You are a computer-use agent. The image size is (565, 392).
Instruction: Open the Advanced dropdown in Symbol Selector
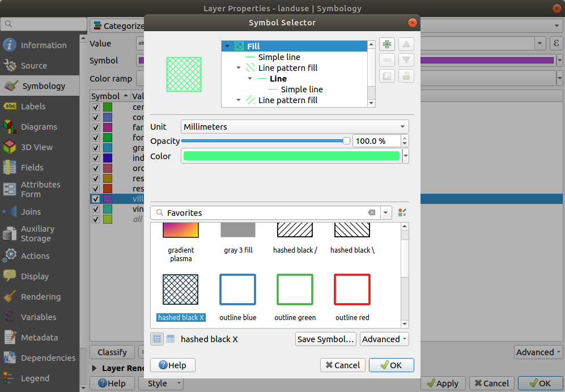tap(384, 339)
